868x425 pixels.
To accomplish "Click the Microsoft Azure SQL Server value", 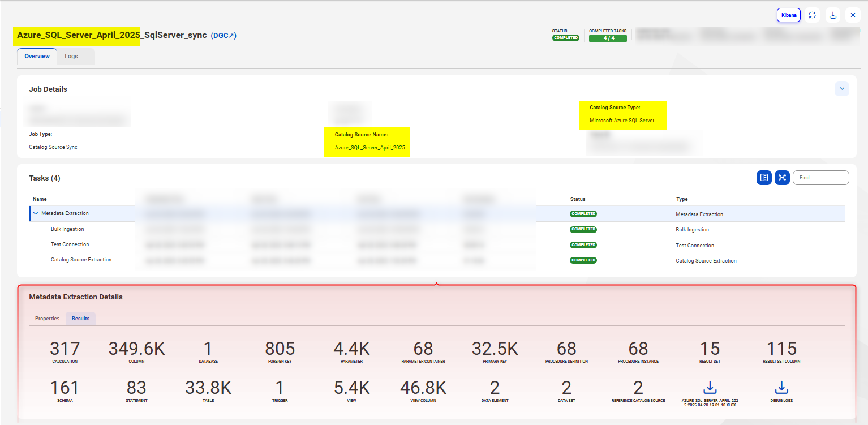I will (x=622, y=121).
